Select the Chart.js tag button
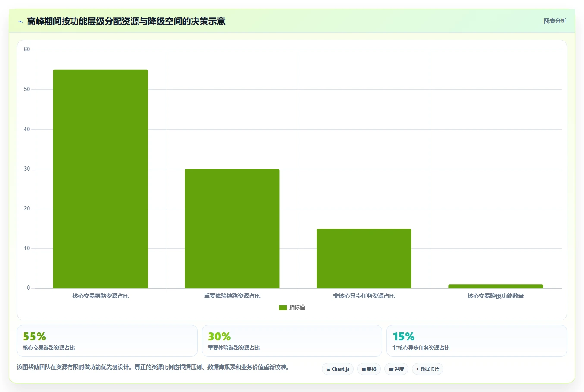Image resolution: width=584 pixels, height=392 pixels. pos(338,369)
